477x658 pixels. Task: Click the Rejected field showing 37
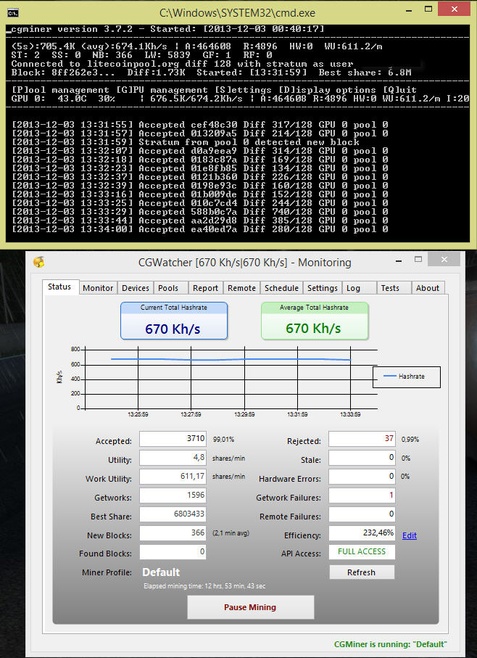pos(362,439)
